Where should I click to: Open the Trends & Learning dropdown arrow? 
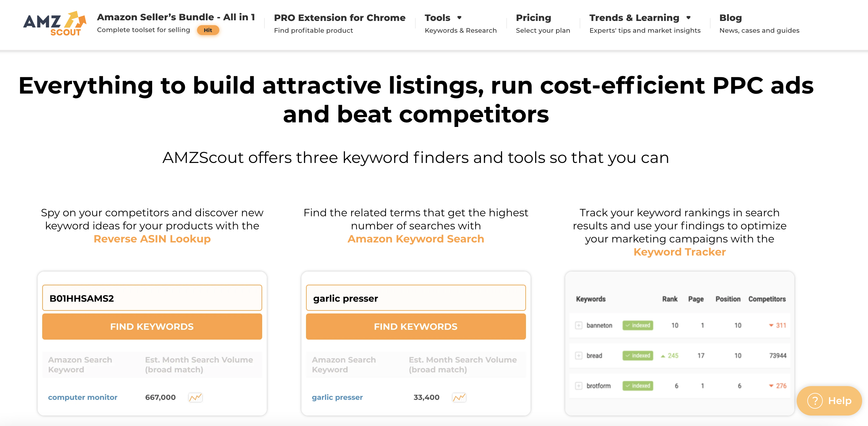pos(688,18)
